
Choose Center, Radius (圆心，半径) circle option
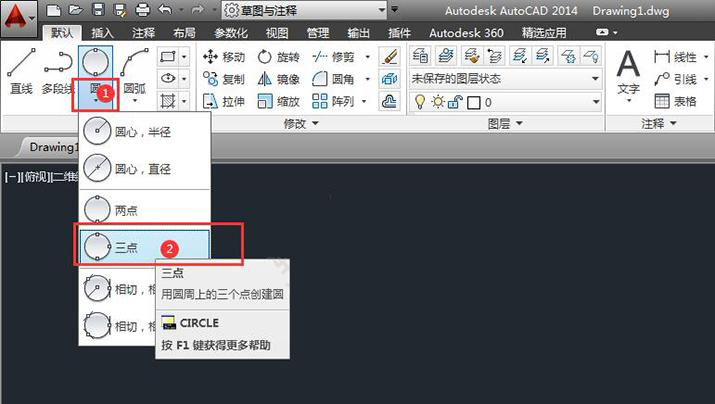[x=145, y=131]
